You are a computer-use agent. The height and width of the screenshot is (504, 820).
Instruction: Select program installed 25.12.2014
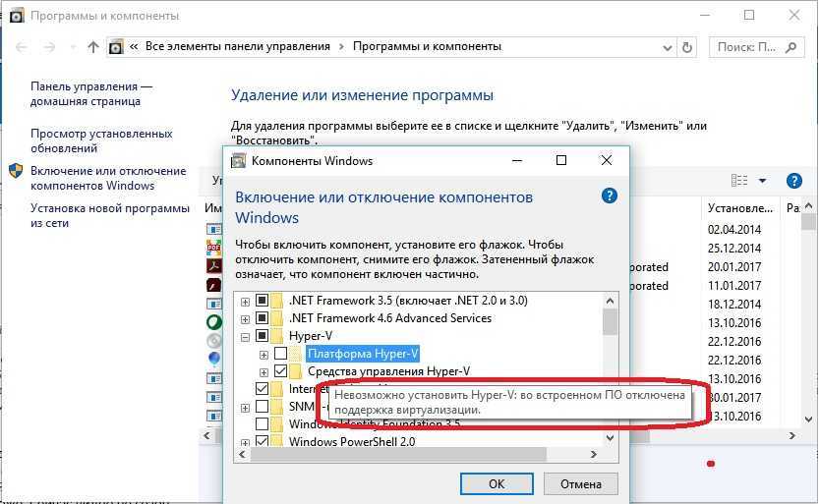(x=734, y=248)
